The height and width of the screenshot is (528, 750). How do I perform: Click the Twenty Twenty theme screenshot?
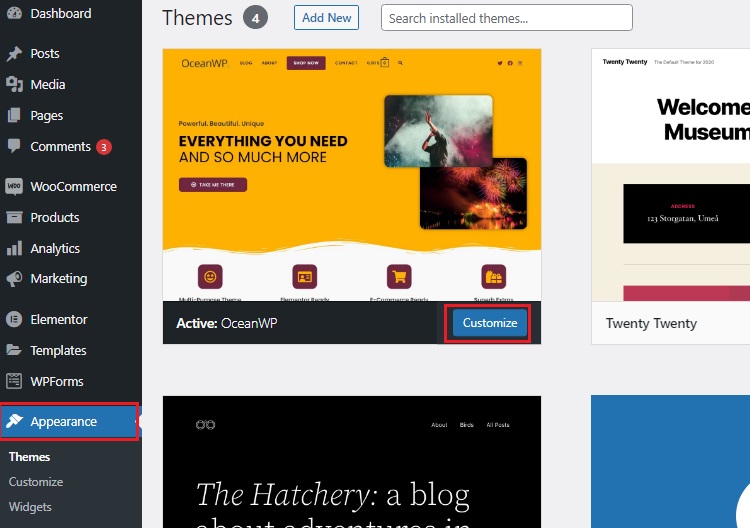(671, 175)
